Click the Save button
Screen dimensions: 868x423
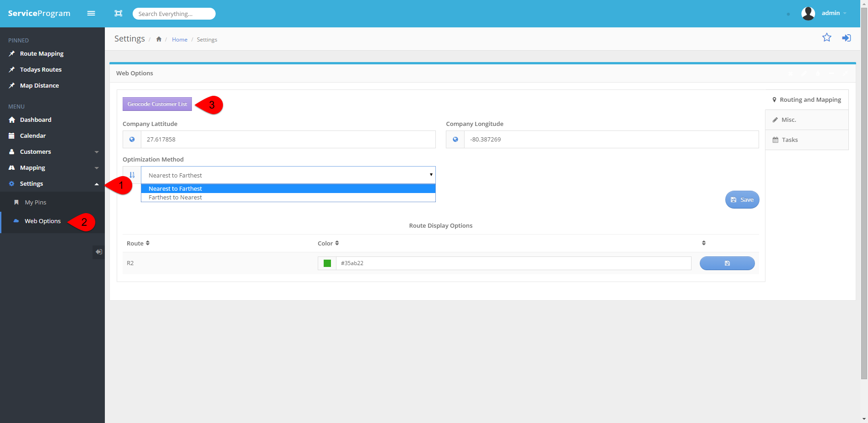[x=742, y=199]
